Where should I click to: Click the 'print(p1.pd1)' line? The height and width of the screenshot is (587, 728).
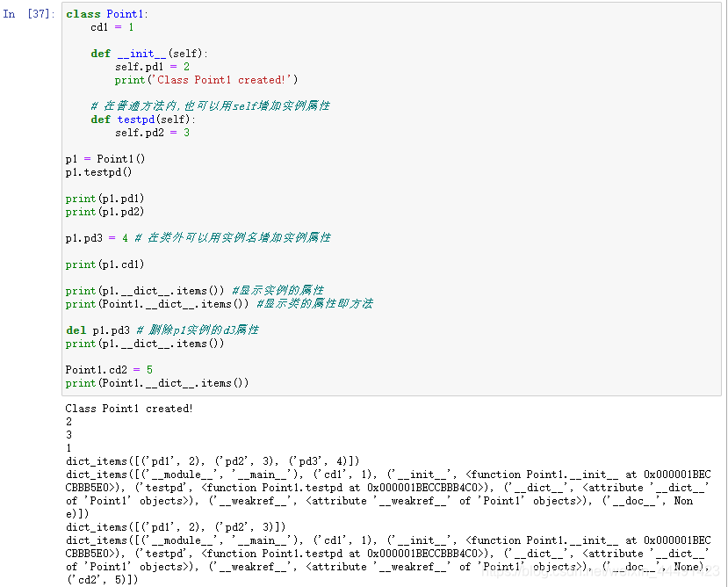click(105, 199)
